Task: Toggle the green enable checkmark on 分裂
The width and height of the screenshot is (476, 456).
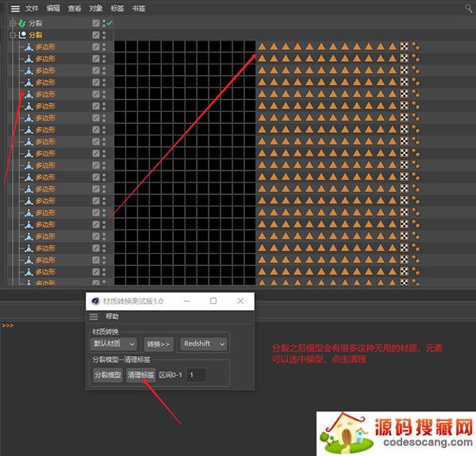Action: click(109, 23)
